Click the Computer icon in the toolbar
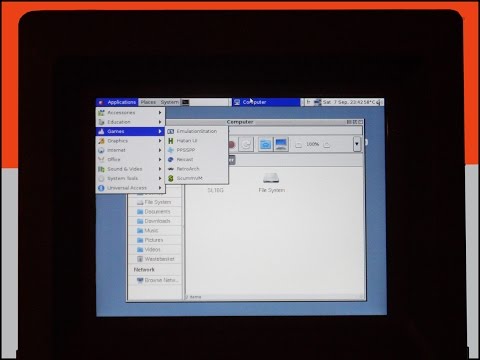The image size is (480, 360). pyautogui.click(x=281, y=145)
